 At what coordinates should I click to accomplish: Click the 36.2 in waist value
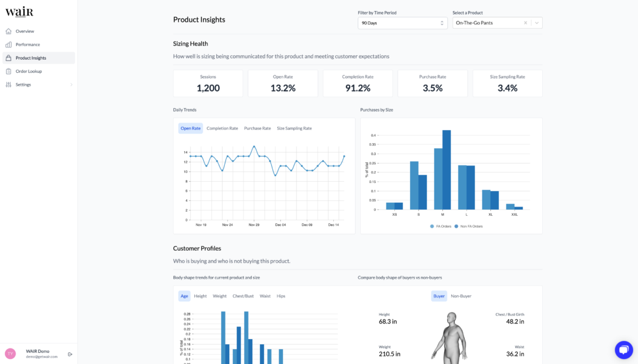point(515,354)
